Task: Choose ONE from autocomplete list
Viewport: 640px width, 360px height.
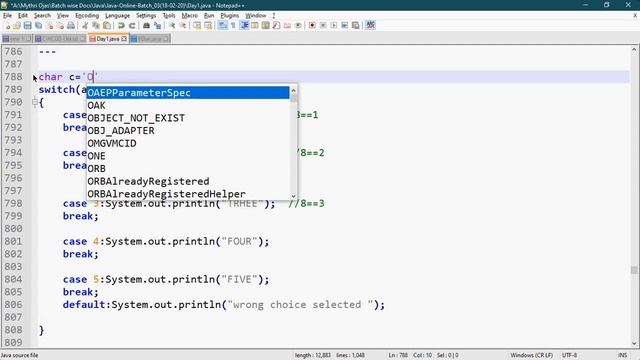Action: click(188, 156)
